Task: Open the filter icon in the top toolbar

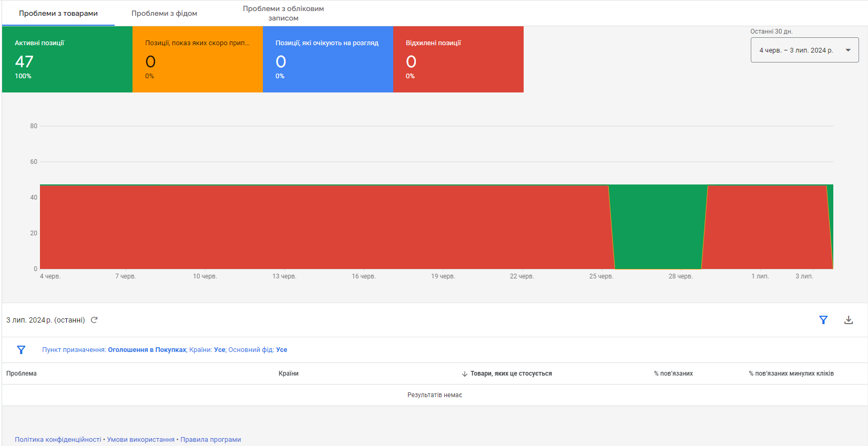Action: click(x=823, y=320)
